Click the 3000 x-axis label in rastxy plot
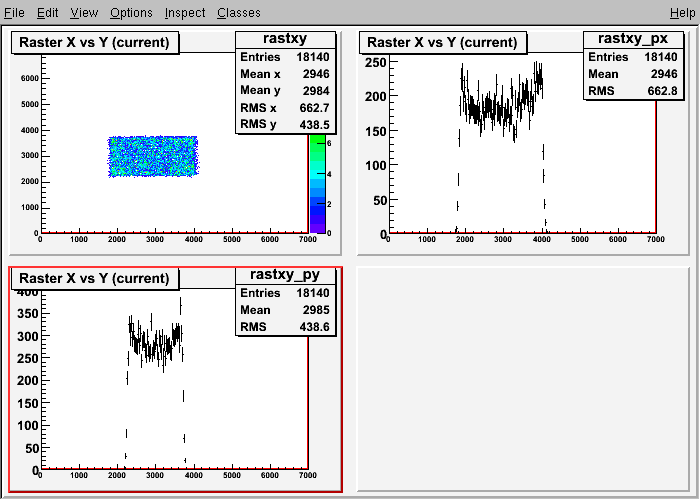 155,239
